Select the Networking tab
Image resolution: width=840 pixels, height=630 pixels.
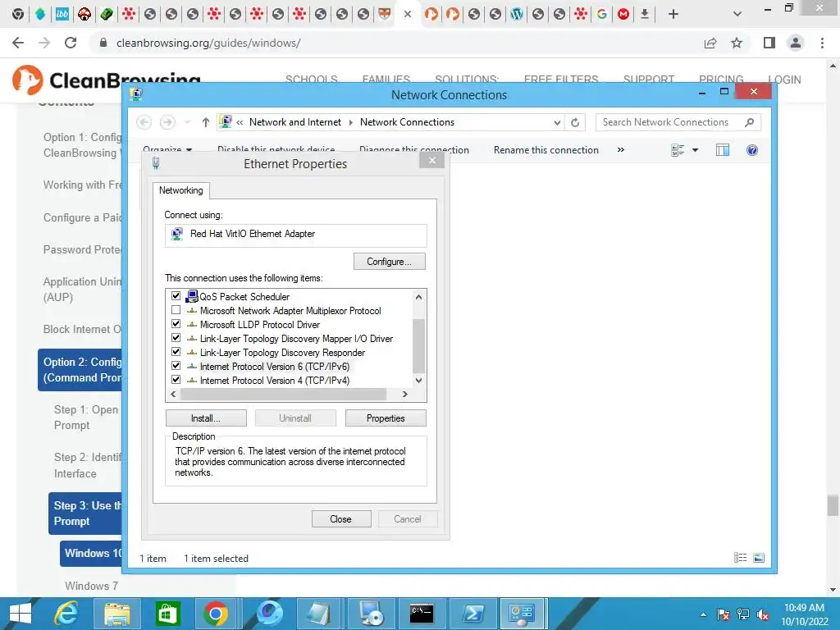[181, 190]
